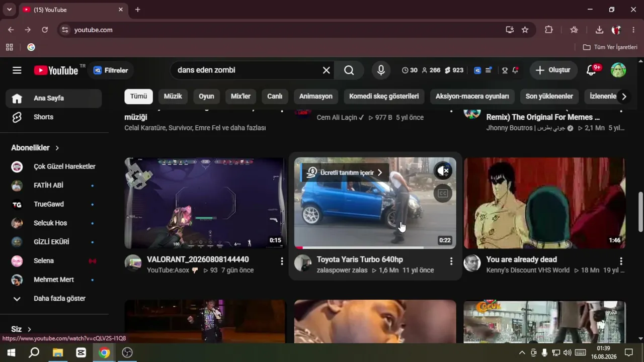Select the Son yüklenenler chip
The width and height of the screenshot is (644, 362).
(549, 96)
